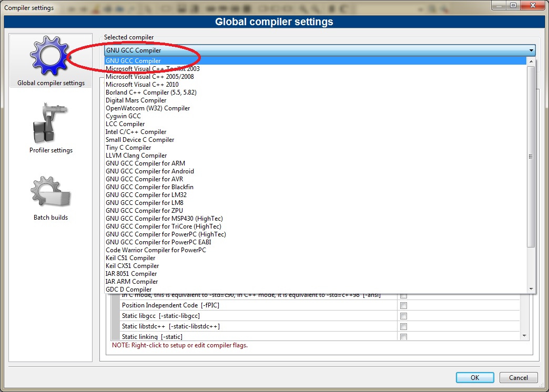Viewport: 549px width, 392px height.
Task: Select IAR 8051 Compiler
Action: (316, 273)
